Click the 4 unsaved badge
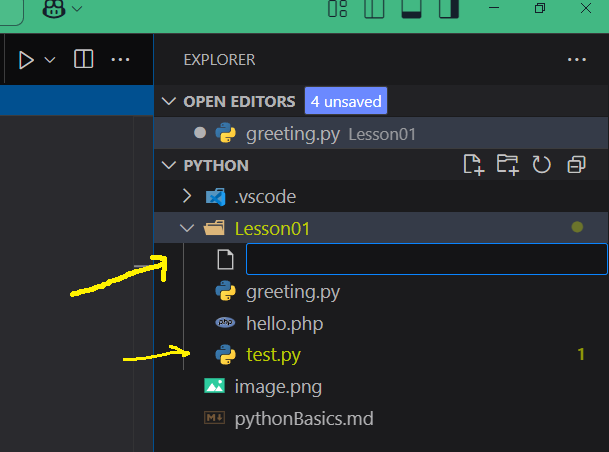Screen dimensions: 609x452 point(345,101)
